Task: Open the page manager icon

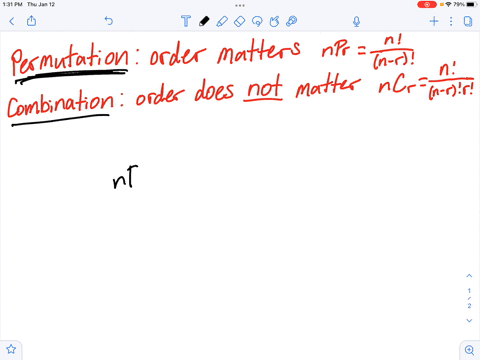Action: coord(468,21)
